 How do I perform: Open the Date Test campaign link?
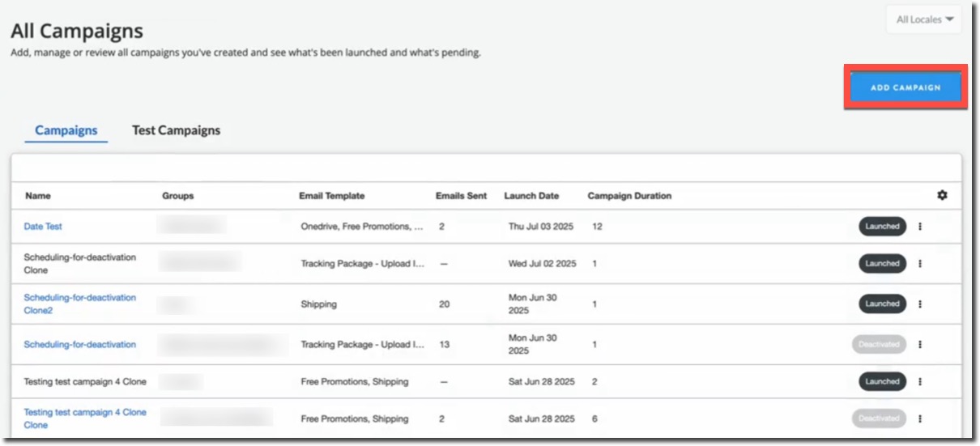pos(43,227)
